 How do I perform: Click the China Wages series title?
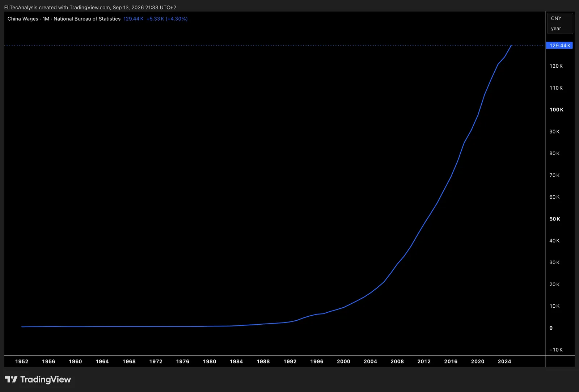tap(23, 19)
